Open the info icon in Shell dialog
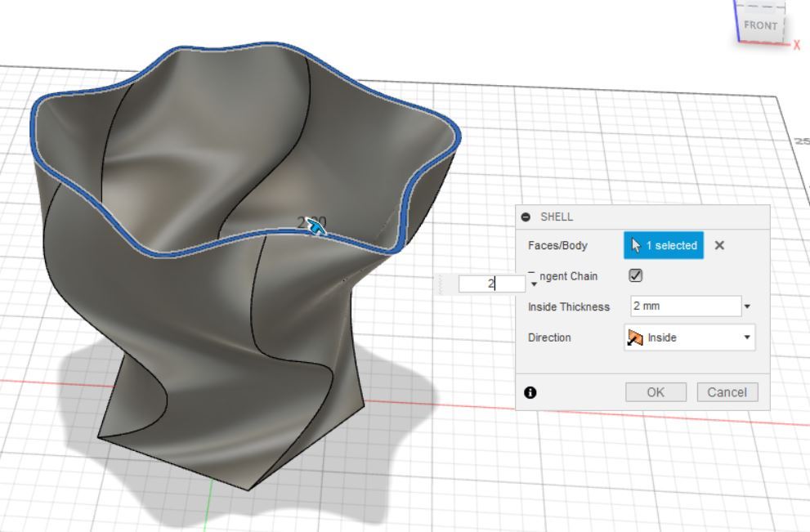The width and height of the screenshot is (810, 532). pos(530,392)
